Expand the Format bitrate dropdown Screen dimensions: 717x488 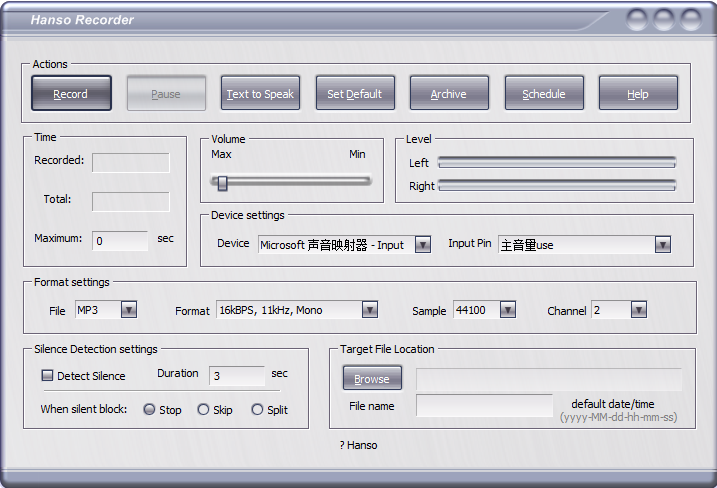(369, 310)
